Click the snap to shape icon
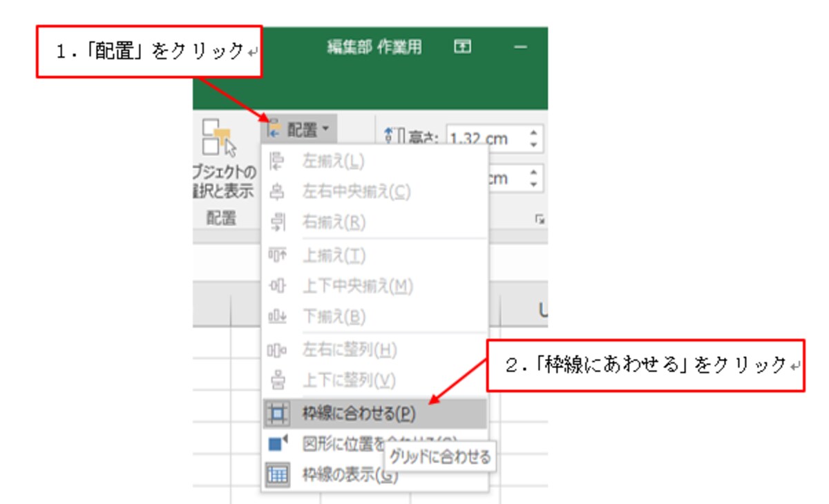The width and height of the screenshot is (829, 504). point(278,443)
